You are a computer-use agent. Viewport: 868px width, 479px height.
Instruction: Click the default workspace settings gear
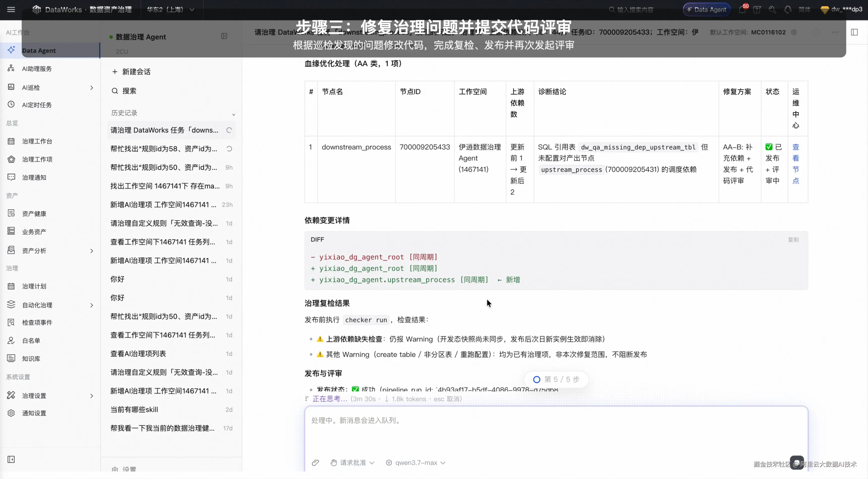[794, 32]
